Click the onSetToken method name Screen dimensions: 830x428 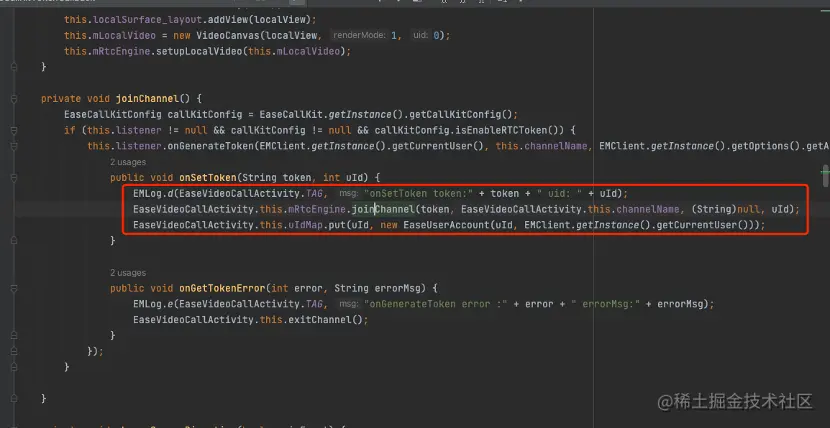point(208,178)
